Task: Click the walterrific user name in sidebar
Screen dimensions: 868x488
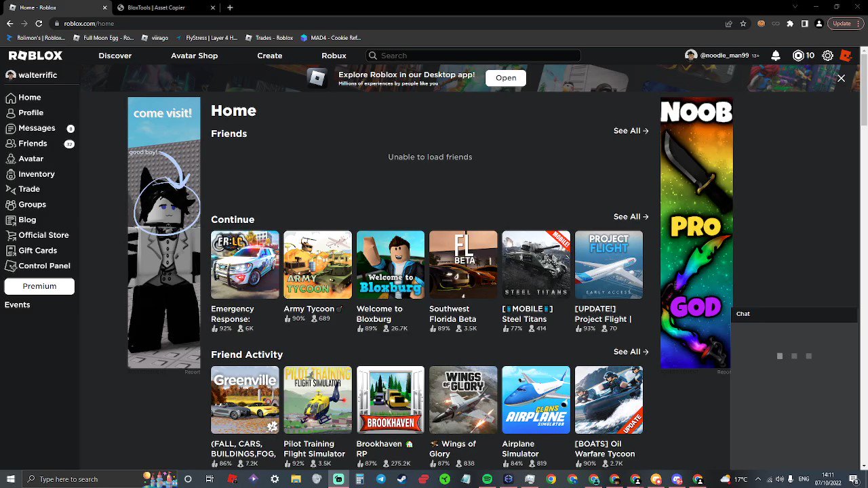Action: tap(37, 75)
